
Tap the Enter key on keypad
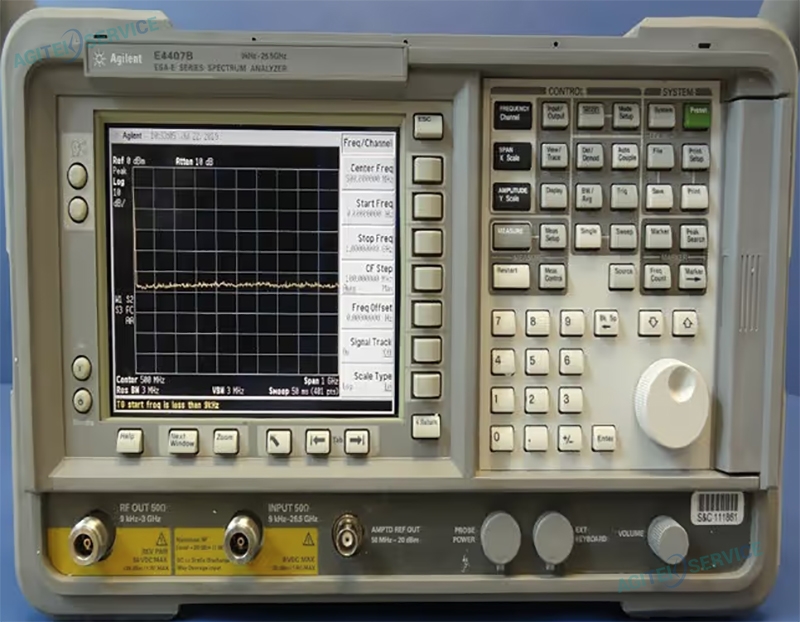(605, 439)
